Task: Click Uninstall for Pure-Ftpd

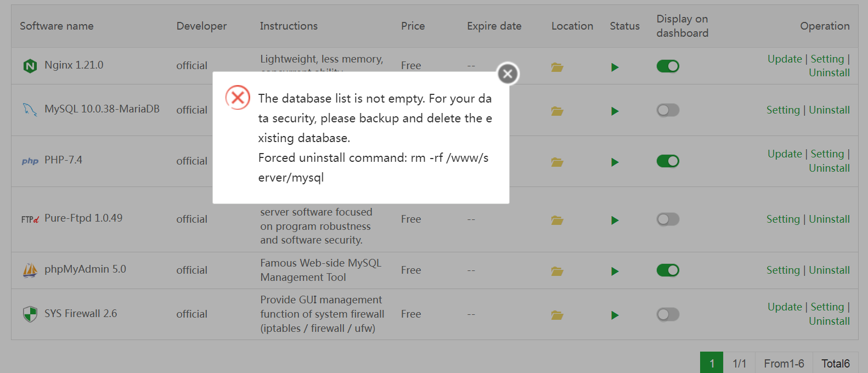Action: (829, 219)
